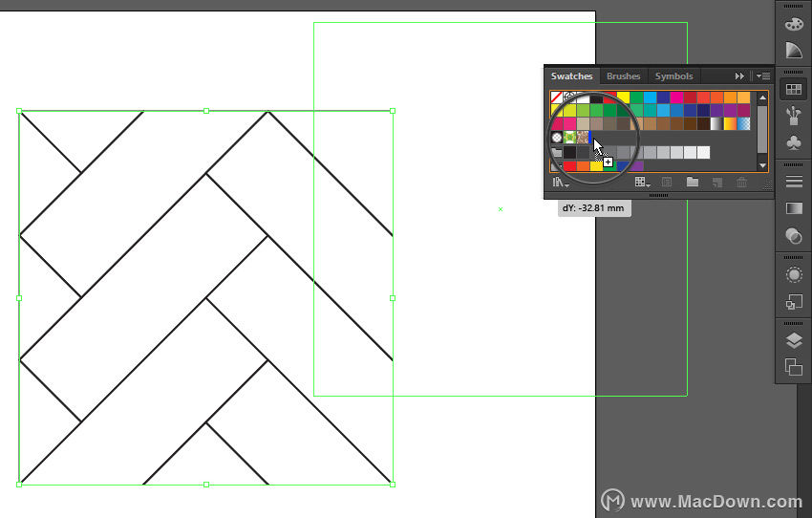This screenshot has height=518, width=812.
Task: Open the Show Swatch Kinds menu
Action: pyautogui.click(x=642, y=182)
